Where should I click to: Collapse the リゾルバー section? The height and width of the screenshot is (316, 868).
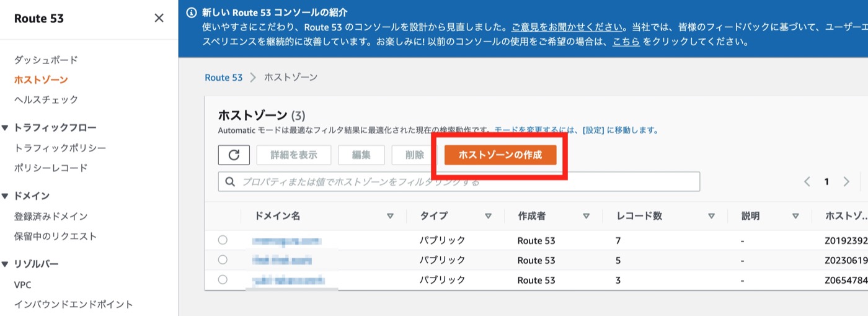pos(5,264)
